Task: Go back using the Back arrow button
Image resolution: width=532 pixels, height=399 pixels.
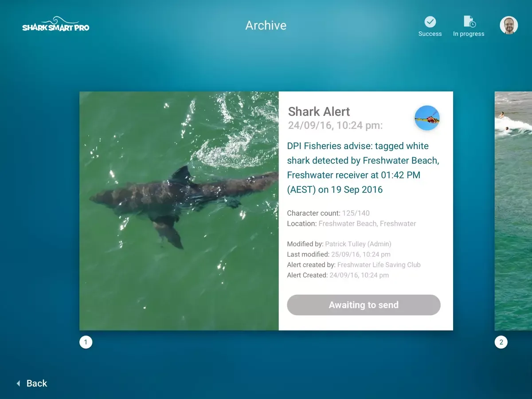Action: [x=31, y=383]
